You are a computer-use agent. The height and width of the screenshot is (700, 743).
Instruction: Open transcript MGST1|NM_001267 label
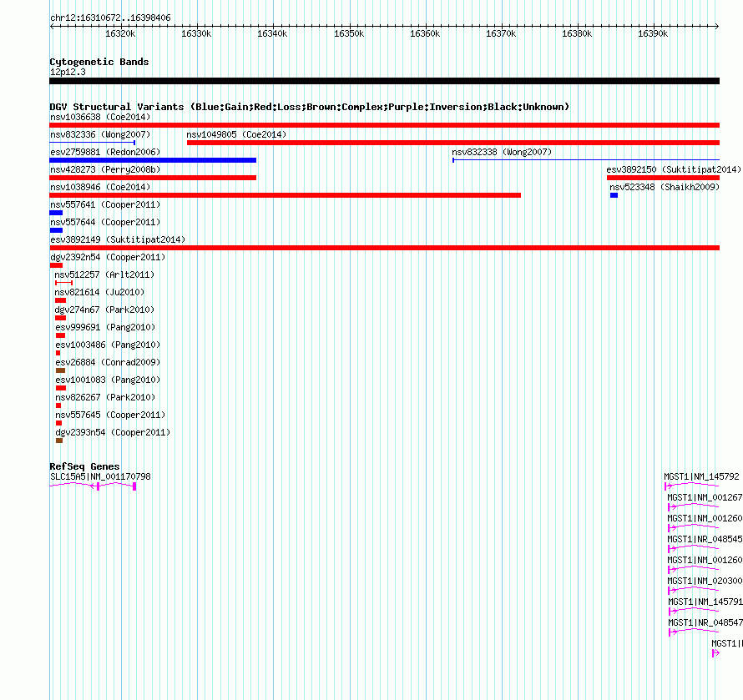tap(705, 497)
